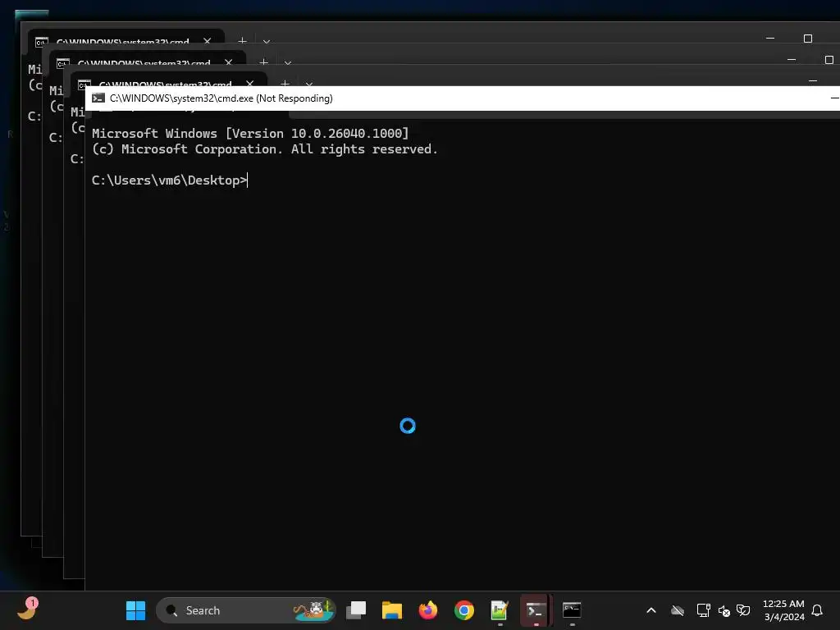Click the muted volume tray icon
Viewport: 840px width, 630px height.
(724, 610)
